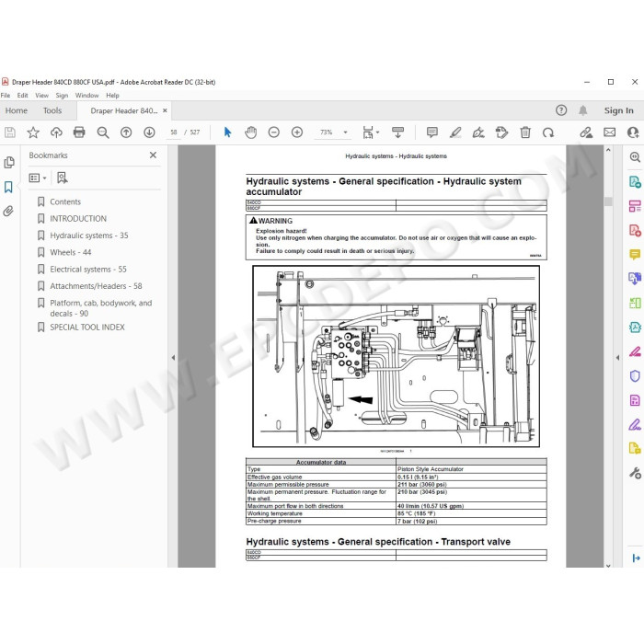
Task: Find current bookmark icon
Action: tap(62, 178)
